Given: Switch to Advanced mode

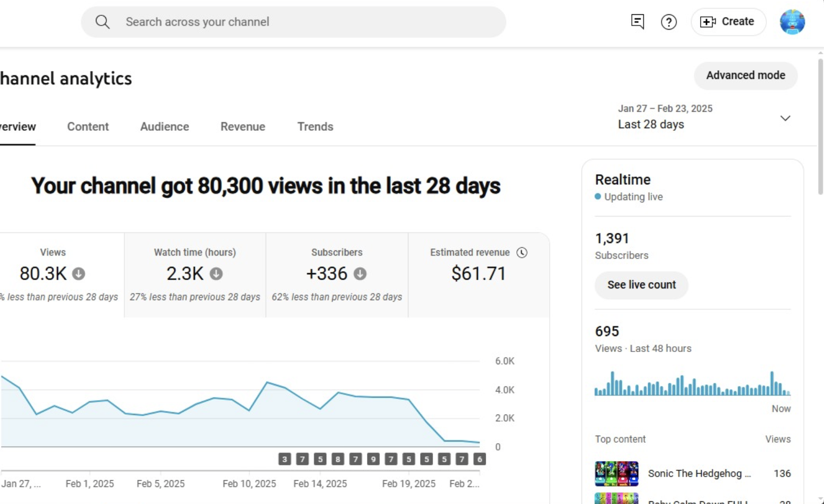Looking at the screenshot, I should (746, 75).
